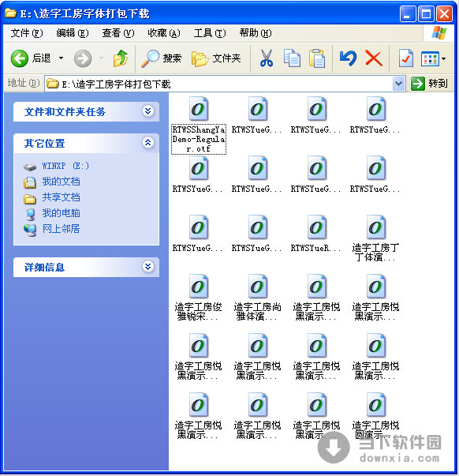Delete selection with the red X icon
Screen dimensions: 459x476
click(x=374, y=58)
